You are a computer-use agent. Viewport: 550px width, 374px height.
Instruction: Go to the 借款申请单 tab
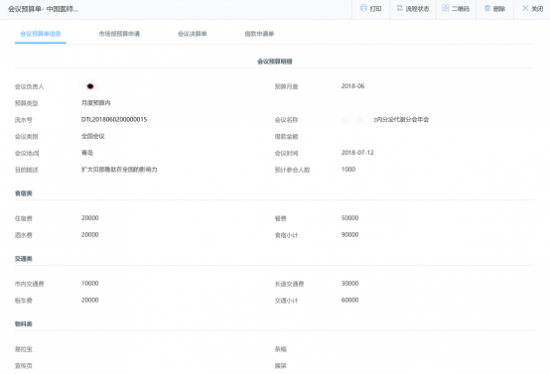[259, 34]
